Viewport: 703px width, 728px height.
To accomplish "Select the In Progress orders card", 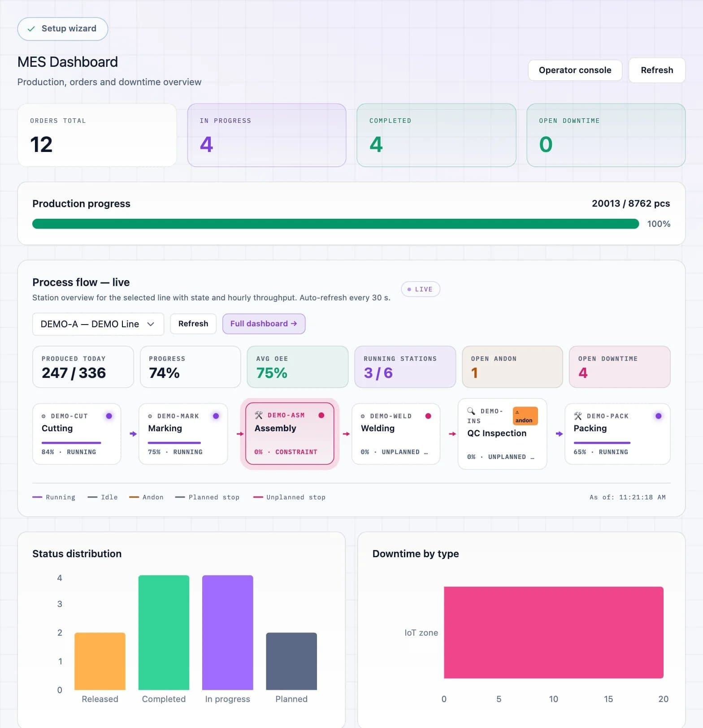I will point(267,135).
